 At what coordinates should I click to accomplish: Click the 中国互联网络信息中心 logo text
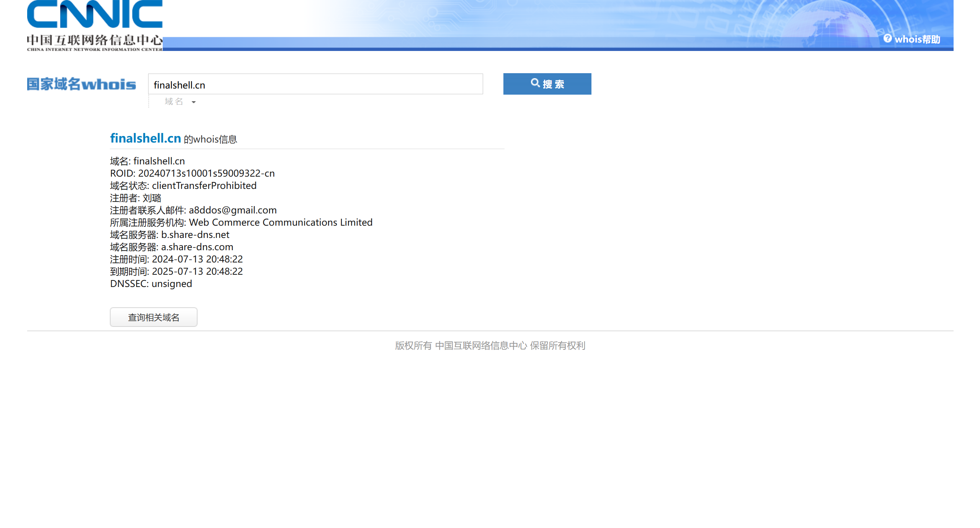[x=95, y=41]
